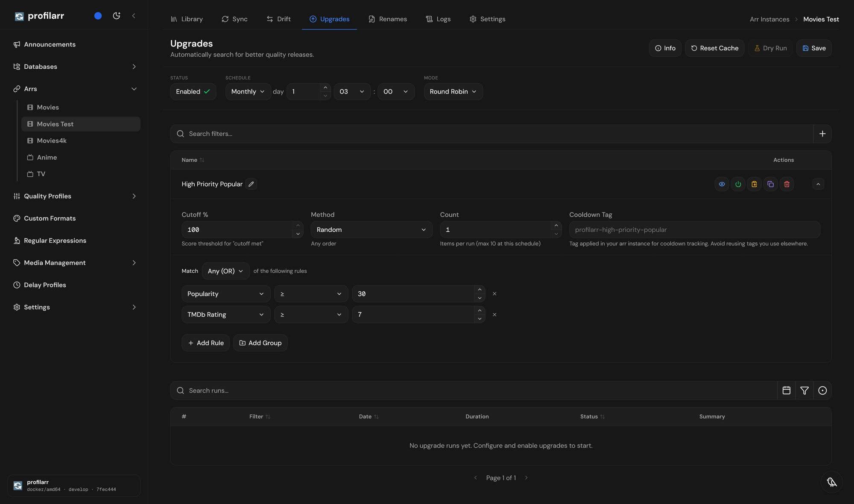Open the runs funnel filter icon

click(x=804, y=390)
